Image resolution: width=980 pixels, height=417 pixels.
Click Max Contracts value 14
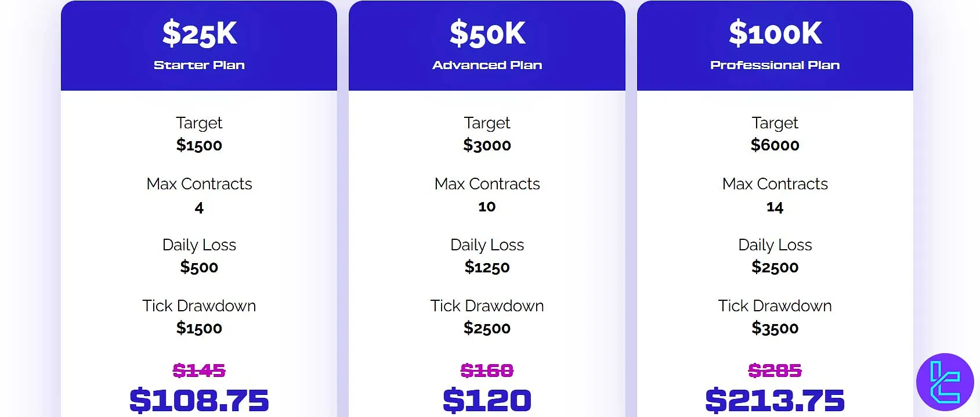[775, 207]
